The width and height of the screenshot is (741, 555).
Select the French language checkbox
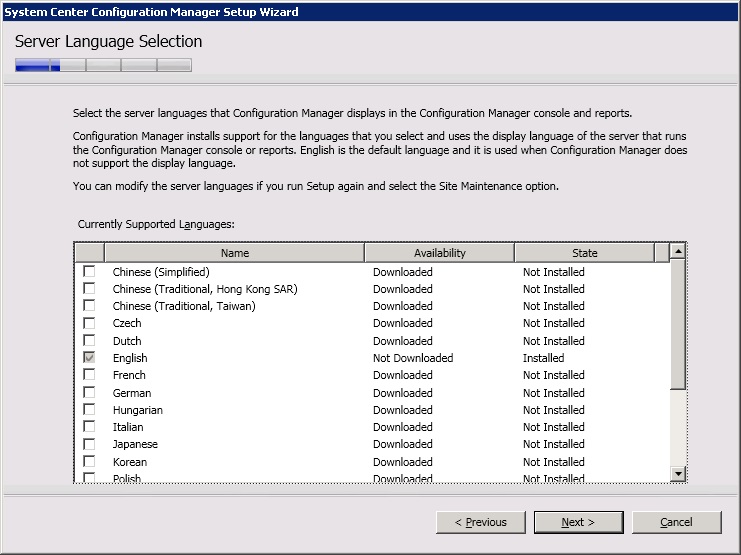click(90, 375)
